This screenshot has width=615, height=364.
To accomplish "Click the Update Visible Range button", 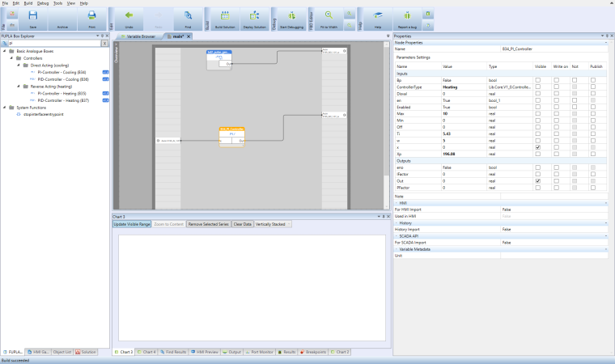I will click(132, 223).
